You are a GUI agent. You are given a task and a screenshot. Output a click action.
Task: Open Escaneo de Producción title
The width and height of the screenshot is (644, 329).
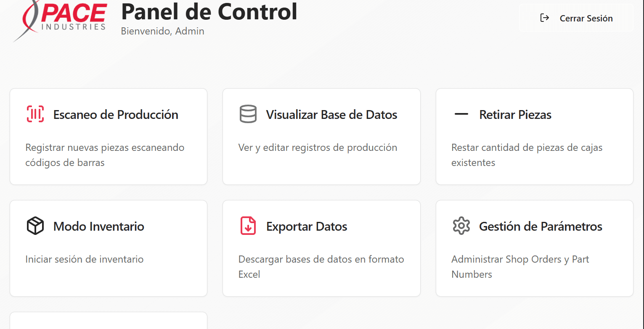click(116, 115)
